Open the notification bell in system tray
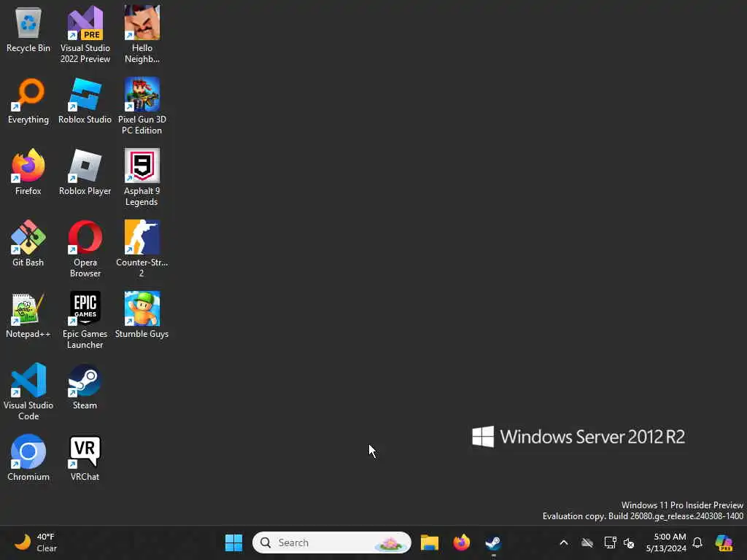Image resolution: width=747 pixels, height=560 pixels. tap(697, 542)
